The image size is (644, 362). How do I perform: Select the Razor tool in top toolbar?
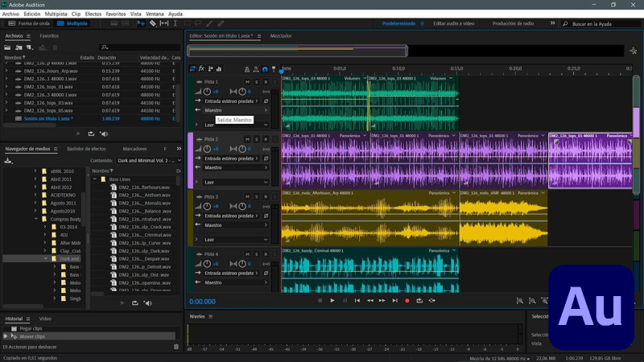coord(152,23)
